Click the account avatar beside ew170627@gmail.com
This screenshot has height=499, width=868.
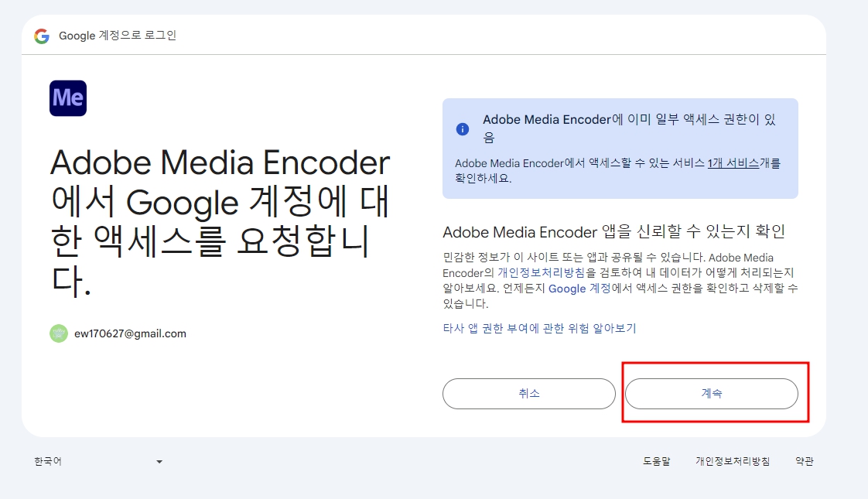coord(59,333)
